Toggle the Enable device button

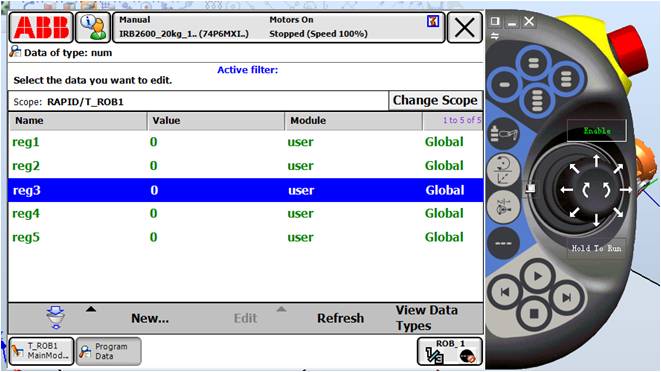pyautogui.click(x=597, y=131)
